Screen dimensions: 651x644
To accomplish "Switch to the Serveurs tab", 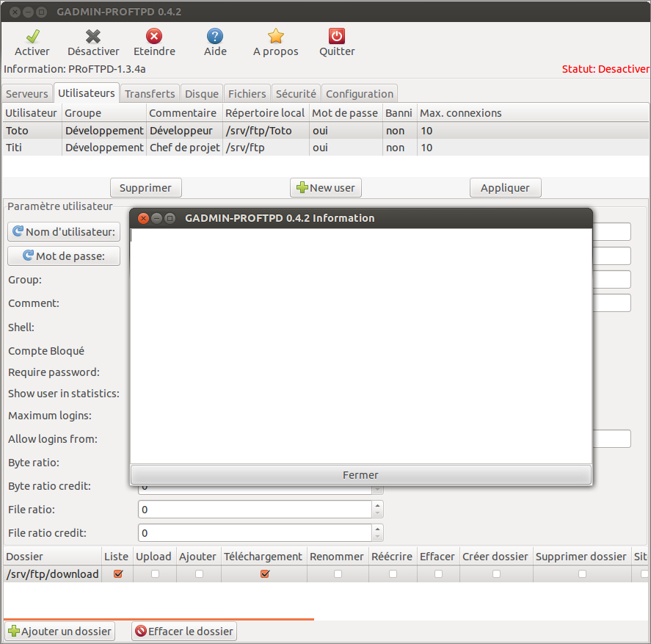I will (x=27, y=94).
